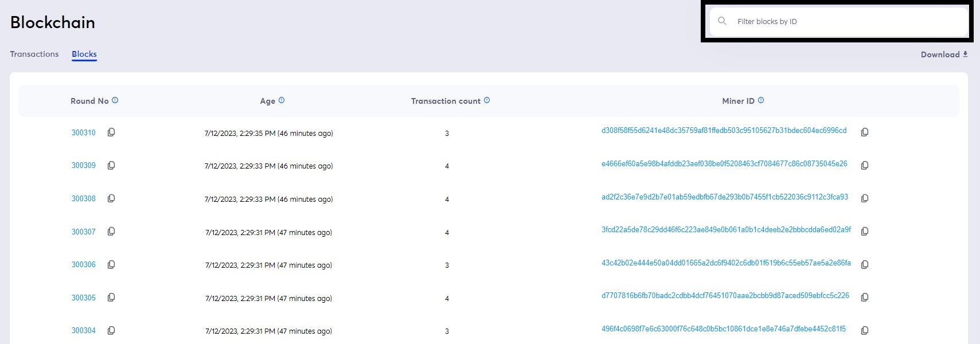Copy round number 300305
Viewport: 980px width, 344px height.
(x=111, y=298)
